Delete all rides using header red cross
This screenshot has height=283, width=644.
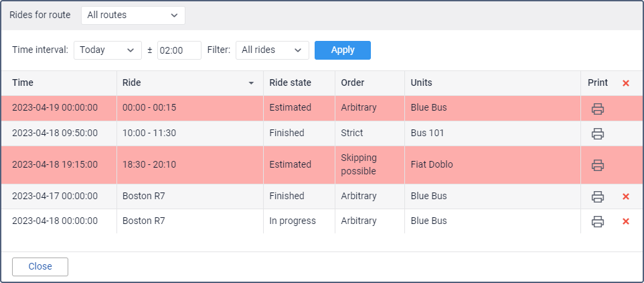pyautogui.click(x=625, y=83)
